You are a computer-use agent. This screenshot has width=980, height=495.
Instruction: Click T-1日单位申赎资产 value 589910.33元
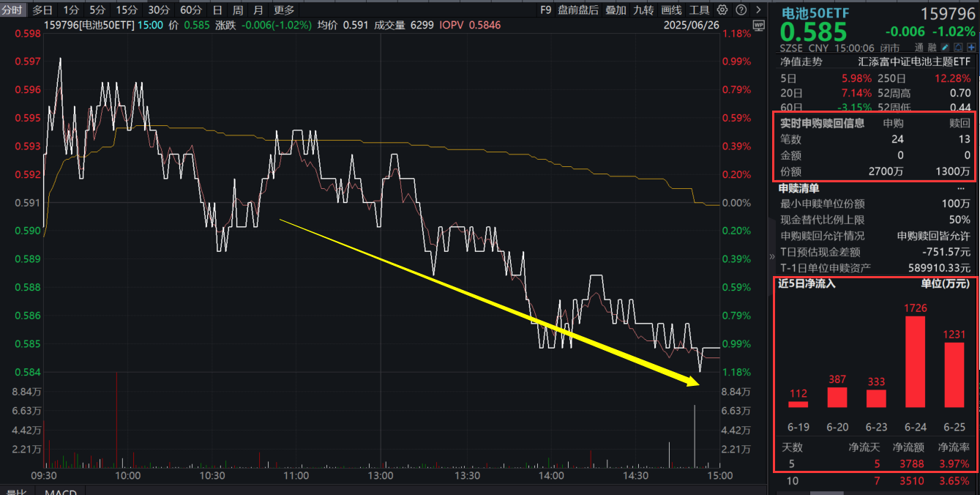pyautogui.click(x=940, y=268)
